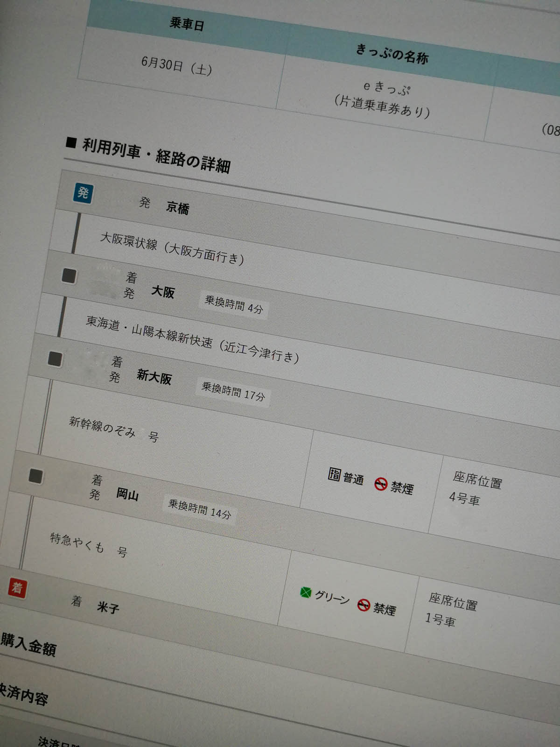Click the 決済内容 section heading
Image resolution: width=560 pixels, height=747 pixels.
tap(23, 694)
